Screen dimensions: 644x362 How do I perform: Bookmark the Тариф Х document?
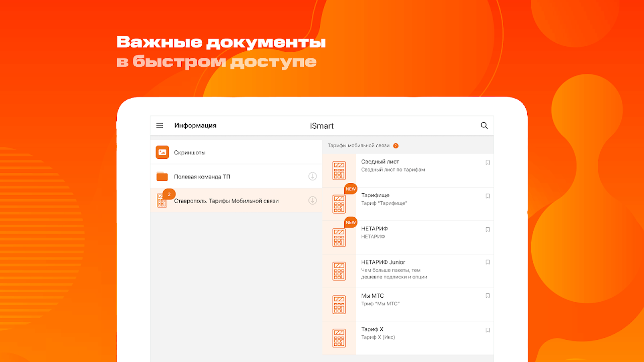click(488, 330)
